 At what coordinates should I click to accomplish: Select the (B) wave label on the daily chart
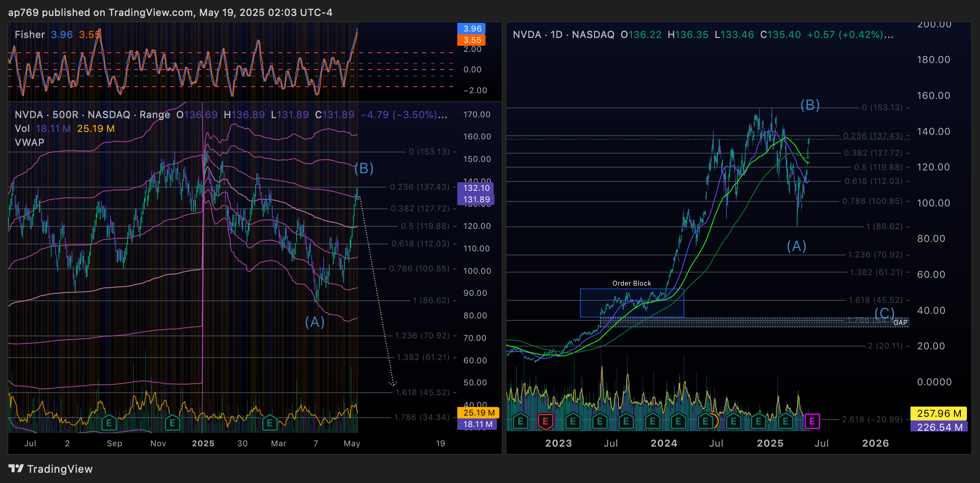tap(810, 105)
